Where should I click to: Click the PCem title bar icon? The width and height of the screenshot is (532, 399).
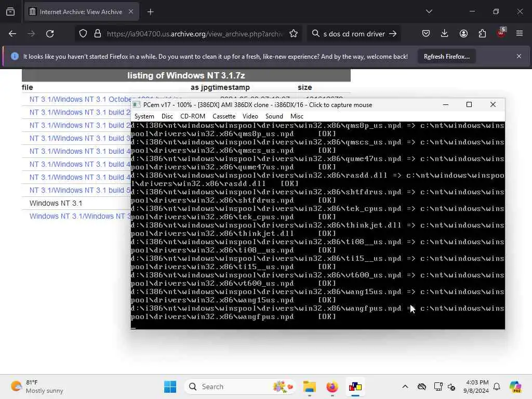coord(137,105)
